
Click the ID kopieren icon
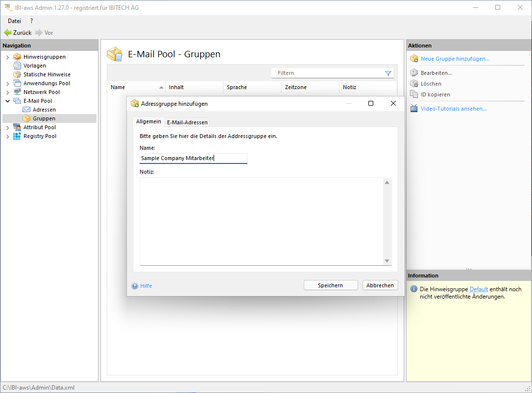click(414, 94)
